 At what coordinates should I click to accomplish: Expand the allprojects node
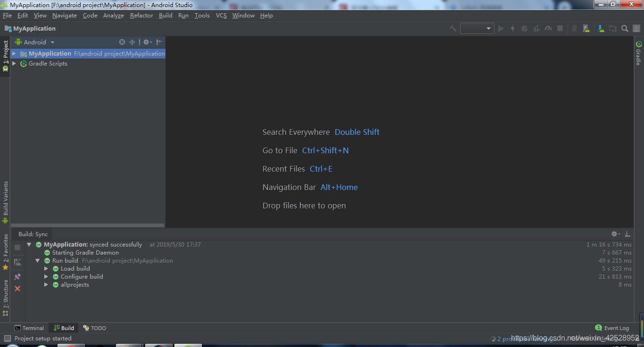[46, 285]
